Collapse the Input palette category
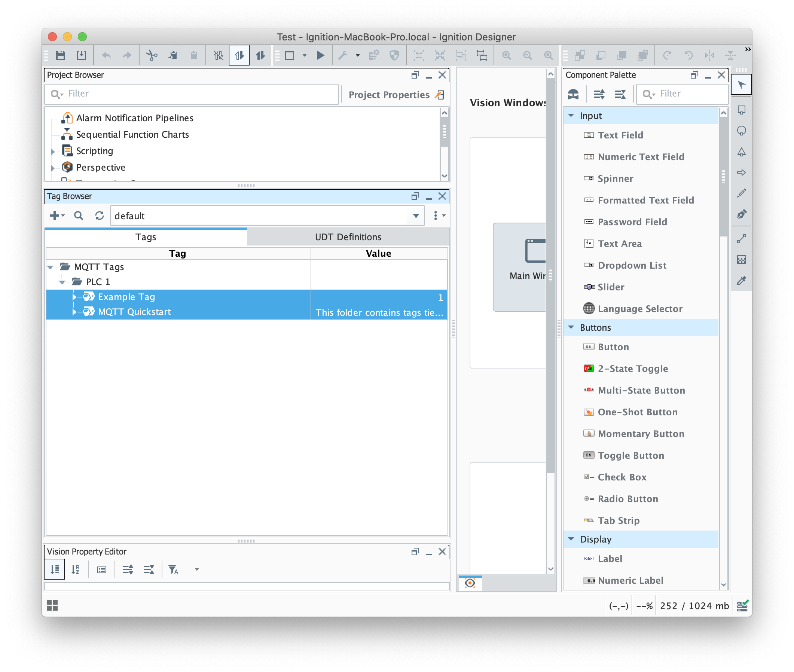This screenshot has height=672, width=794. tap(571, 115)
